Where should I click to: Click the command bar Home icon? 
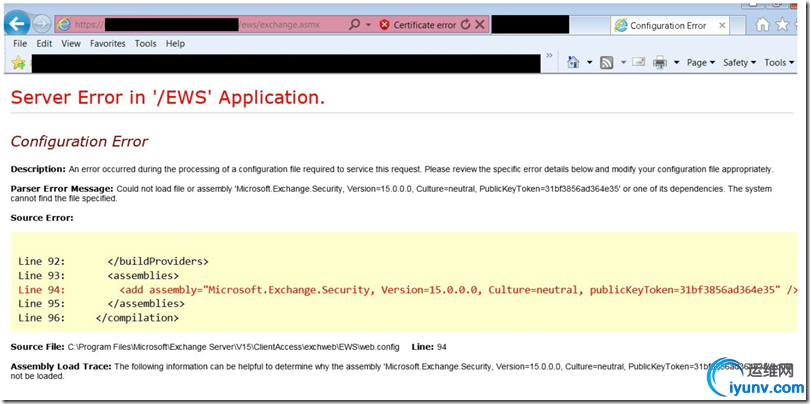(x=573, y=63)
